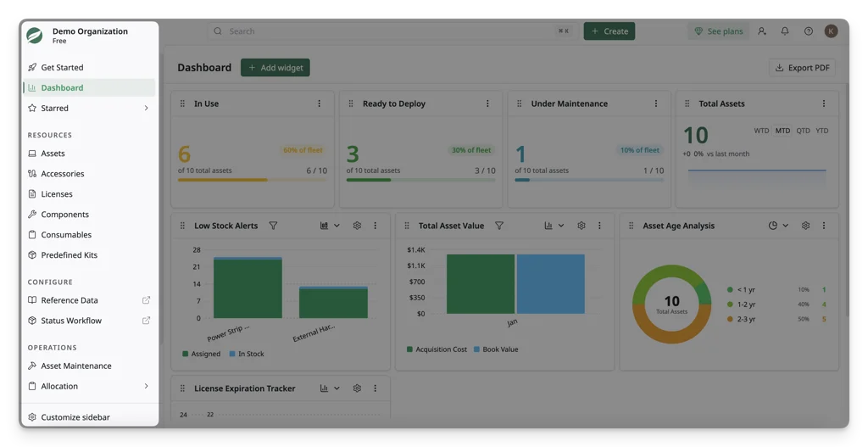The height and width of the screenshot is (447, 868).
Task: Switch Total Assets to QTD
Action: [803, 131]
